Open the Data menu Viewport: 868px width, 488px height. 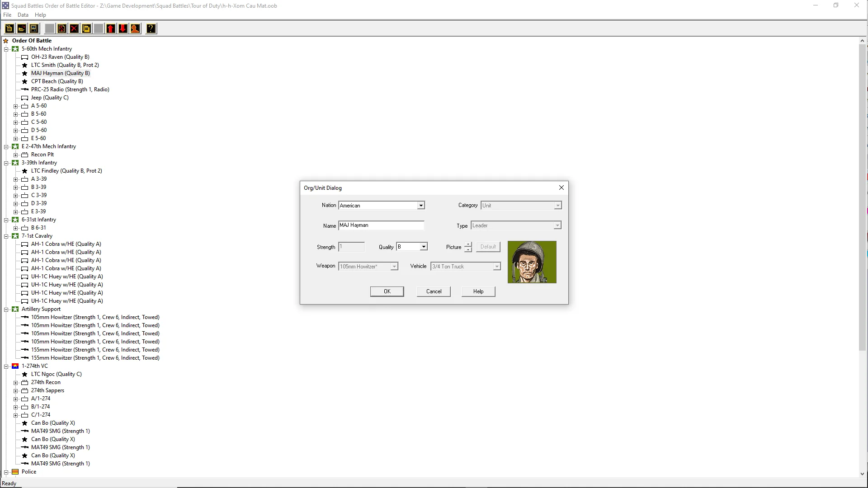23,15
